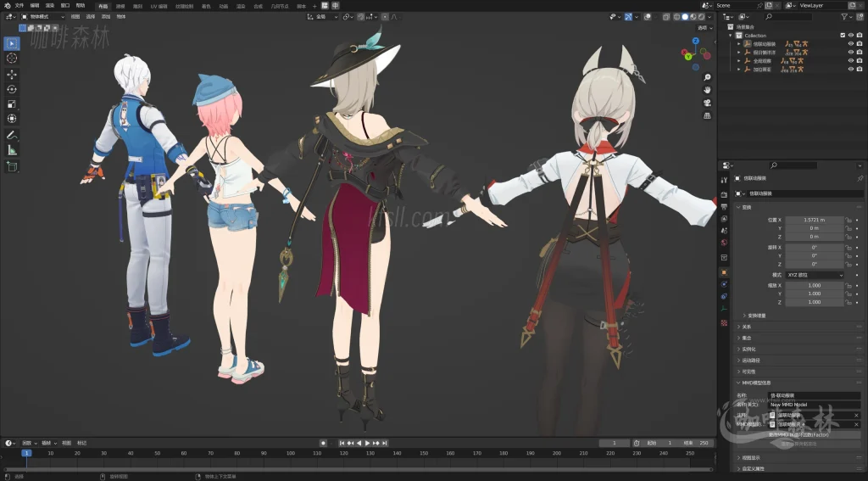Open the viewport Options dropdown button
Image resolution: width=868 pixels, height=481 pixels.
[704, 28]
